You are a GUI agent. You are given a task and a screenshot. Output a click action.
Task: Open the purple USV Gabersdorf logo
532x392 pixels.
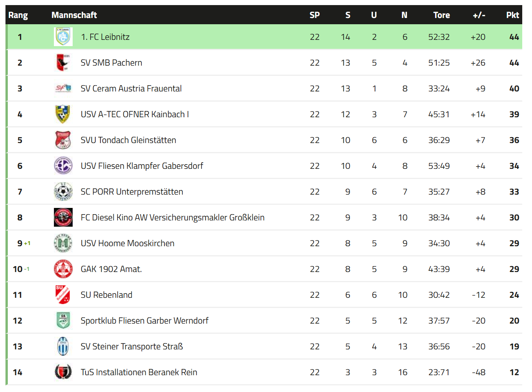point(63,166)
